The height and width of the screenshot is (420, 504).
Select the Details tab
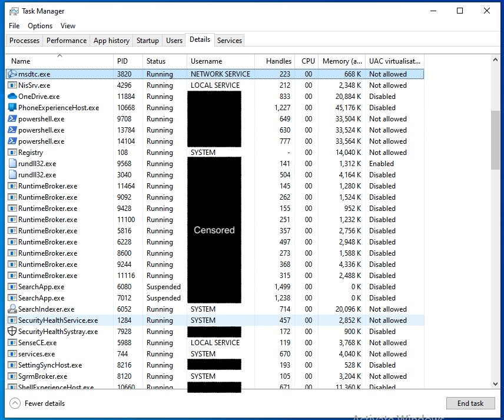pyautogui.click(x=200, y=39)
